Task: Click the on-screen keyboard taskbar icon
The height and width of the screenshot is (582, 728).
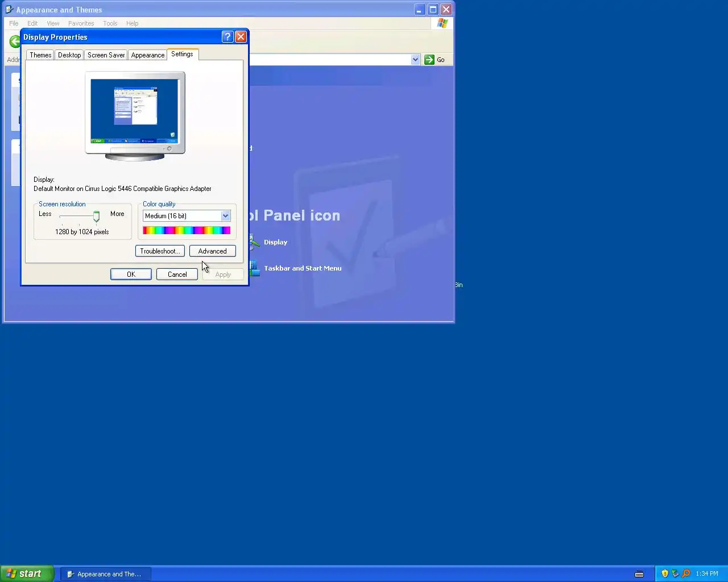Action: (639, 574)
